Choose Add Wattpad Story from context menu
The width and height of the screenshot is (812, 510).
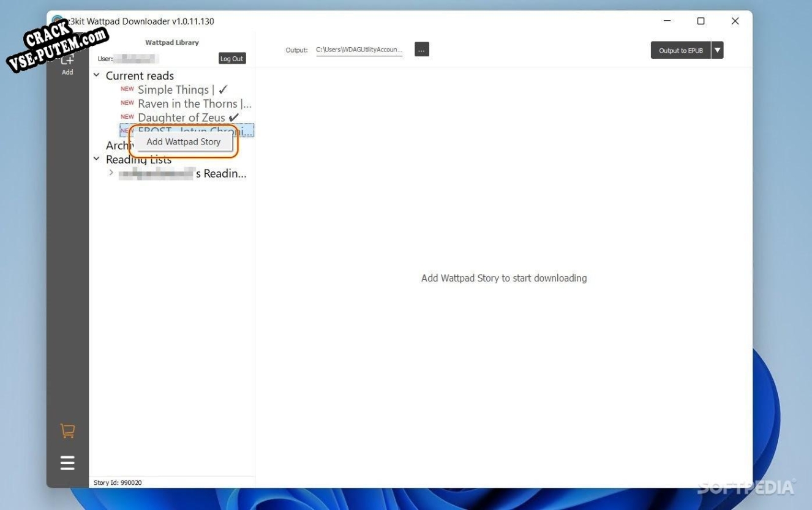coord(183,141)
